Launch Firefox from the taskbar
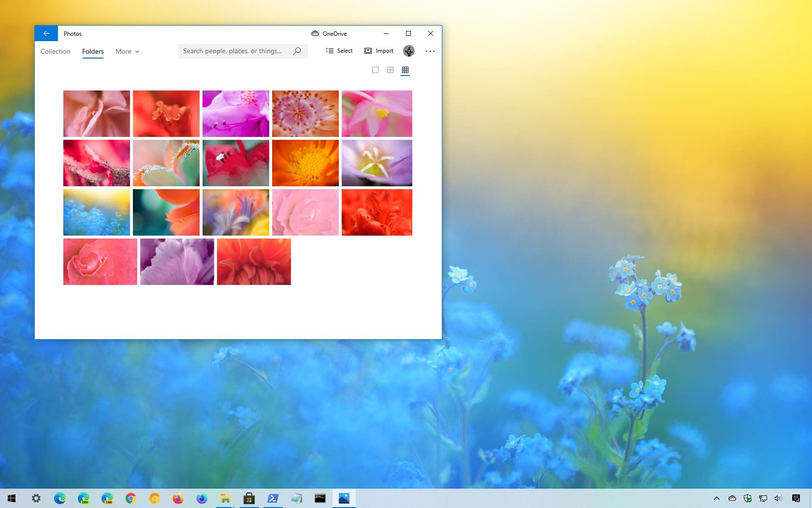812x508 pixels. point(178,498)
